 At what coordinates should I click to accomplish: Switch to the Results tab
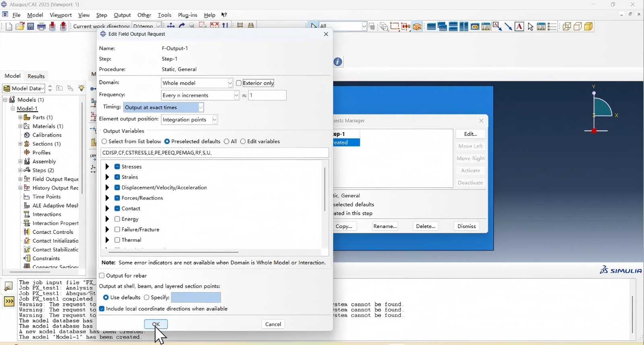point(36,76)
